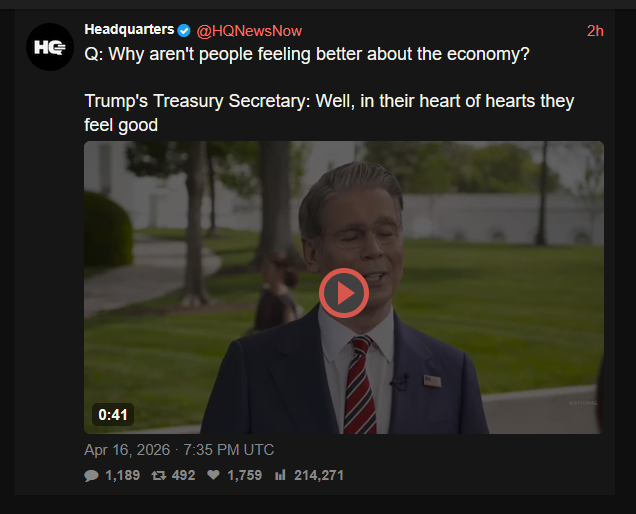Click the Apr 16, 2026 date text
The height and width of the screenshot is (514, 636).
pyautogui.click(x=127, y=449)
